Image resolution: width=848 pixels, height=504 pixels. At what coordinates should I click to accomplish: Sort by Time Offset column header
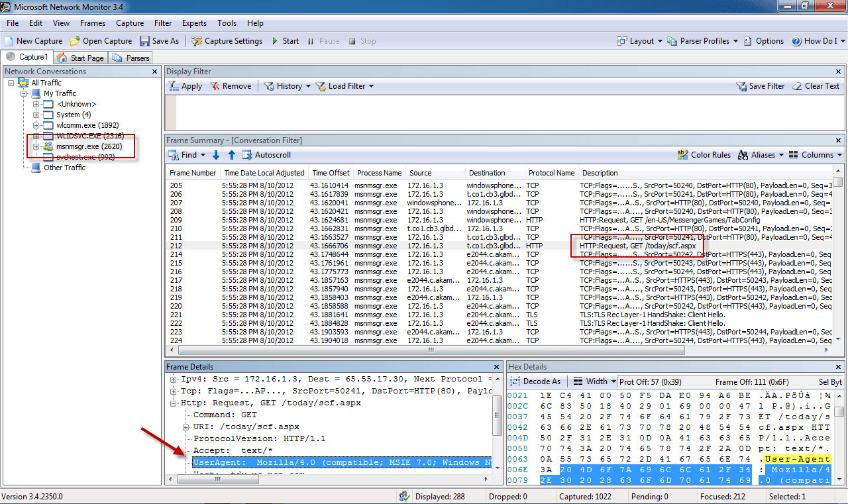click(x=331, y=173)
